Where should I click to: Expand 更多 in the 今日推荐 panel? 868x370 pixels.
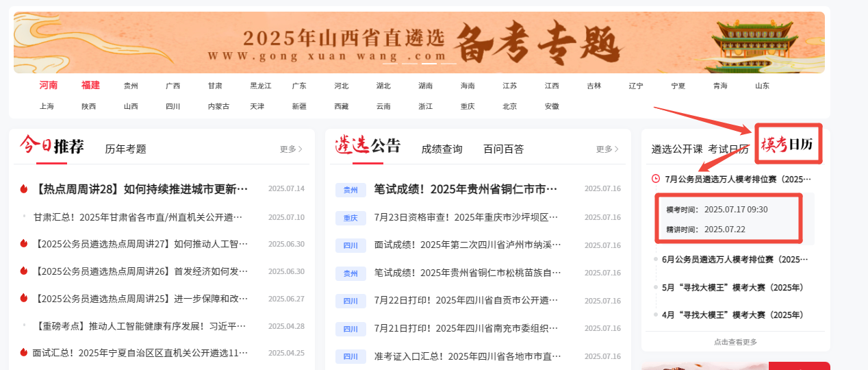[x=291, y=149]
